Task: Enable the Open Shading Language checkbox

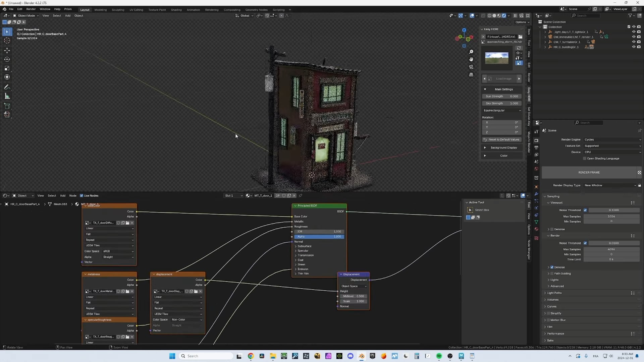Action: click(x=585, y=158)
